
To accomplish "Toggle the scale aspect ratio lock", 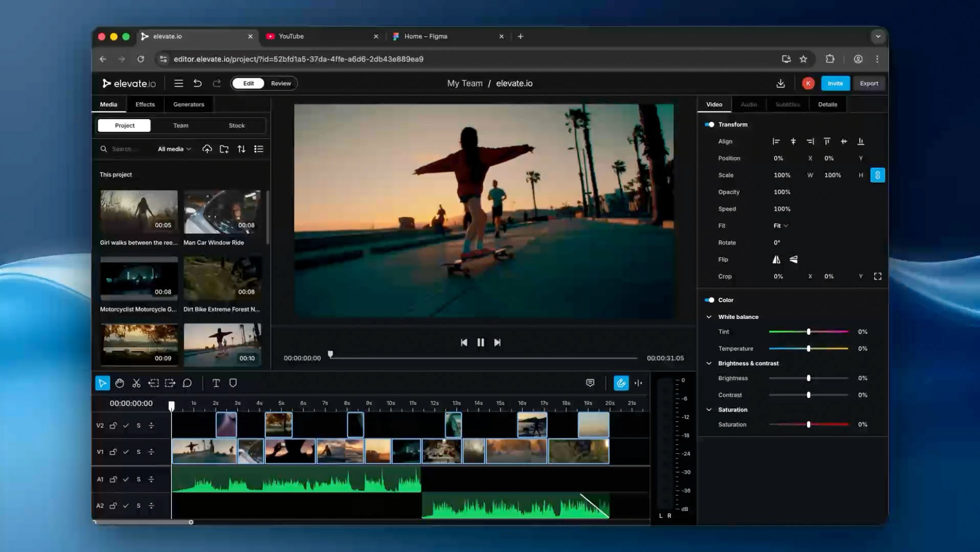I will [877, 175].
